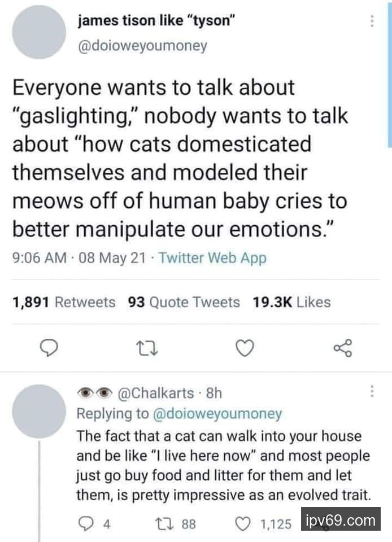The width and height of the screenshot is (392, 542).
Task: View the 93 Quote Tweets
Action: tap(184, 302)
